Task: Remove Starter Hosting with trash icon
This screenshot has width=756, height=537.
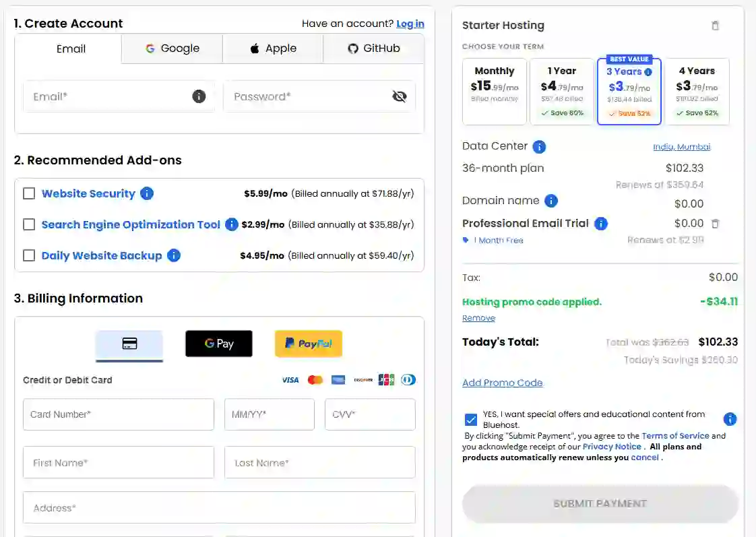Action: click(x=716, y=26)
